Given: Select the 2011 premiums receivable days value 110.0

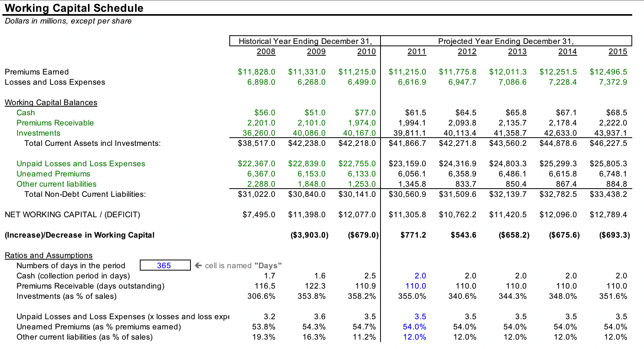Looking at the screenshot, I should [x=415, y=286].
